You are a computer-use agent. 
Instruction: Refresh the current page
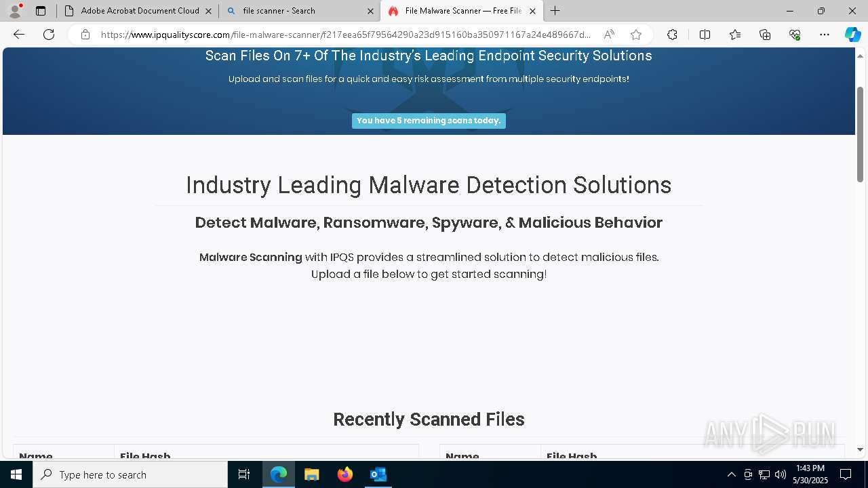(x=49, y=35)
